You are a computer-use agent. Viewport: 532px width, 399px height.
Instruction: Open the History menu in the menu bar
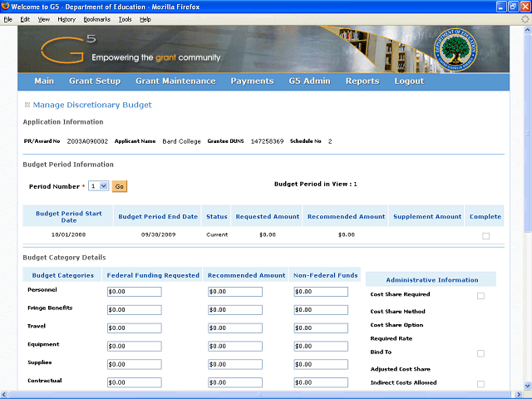point(66,18)
